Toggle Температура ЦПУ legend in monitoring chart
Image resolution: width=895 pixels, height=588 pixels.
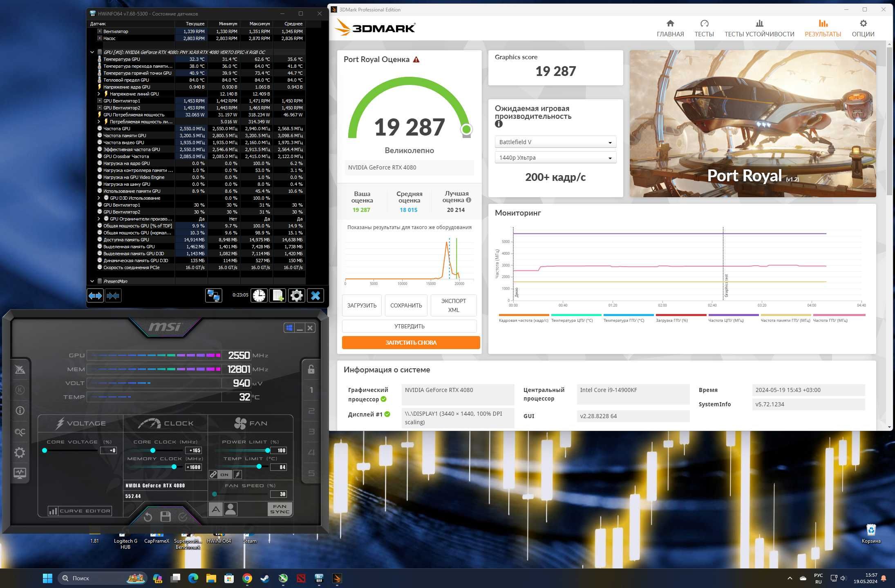576,318
